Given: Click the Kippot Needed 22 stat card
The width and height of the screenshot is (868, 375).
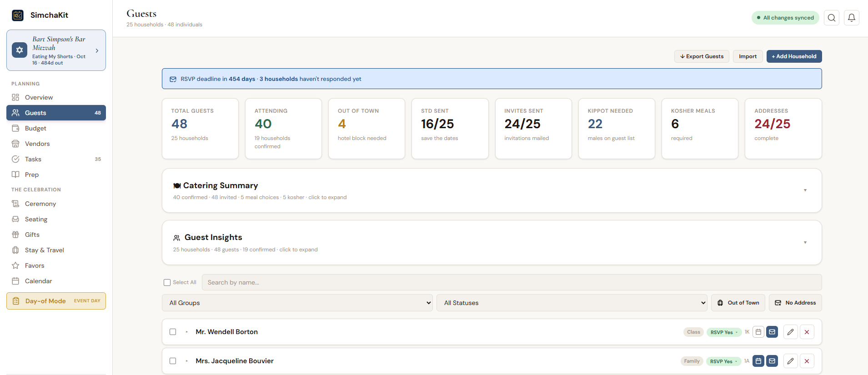Looking at the screenshot, I should click(617, 129).
